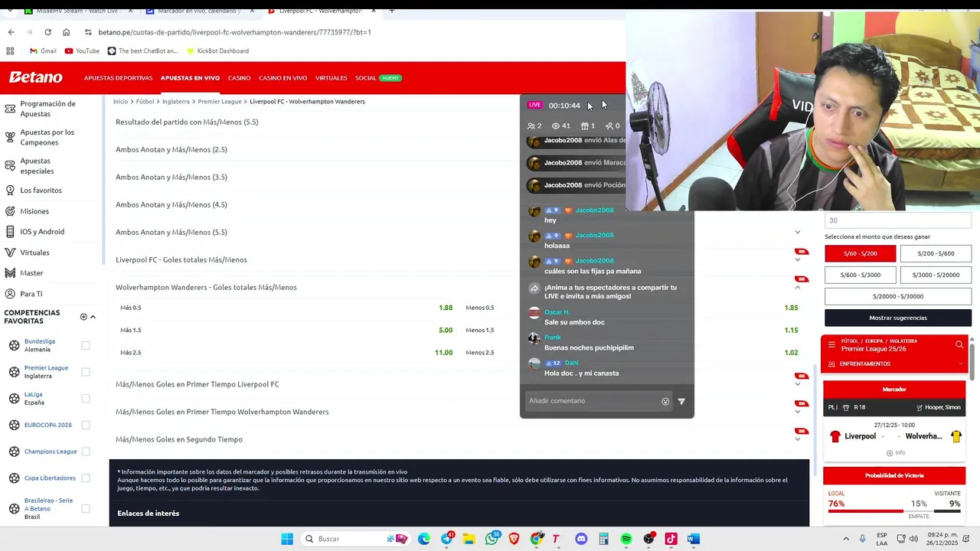Check the LaLiga favorite checkbox

(86, 398)
